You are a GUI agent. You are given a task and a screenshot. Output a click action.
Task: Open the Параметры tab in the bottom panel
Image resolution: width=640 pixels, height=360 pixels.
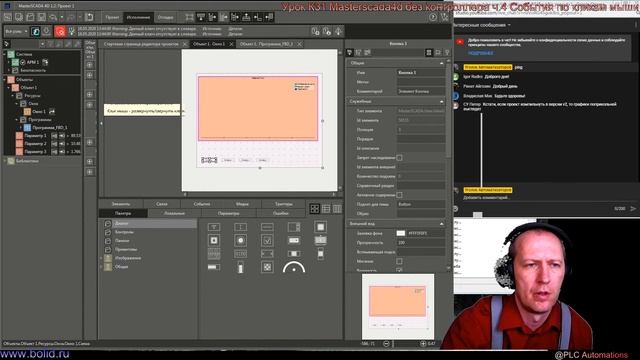pyautogui.click(x=228, y=213)
